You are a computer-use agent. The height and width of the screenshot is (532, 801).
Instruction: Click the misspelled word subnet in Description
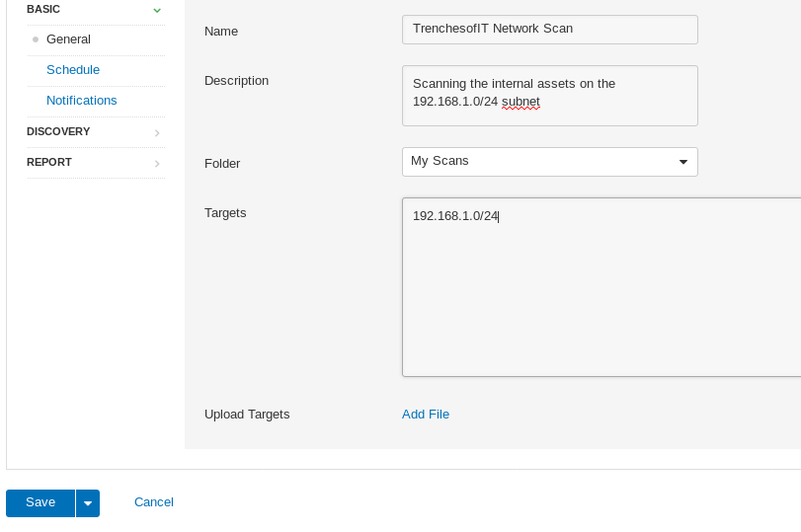(521, 102)
